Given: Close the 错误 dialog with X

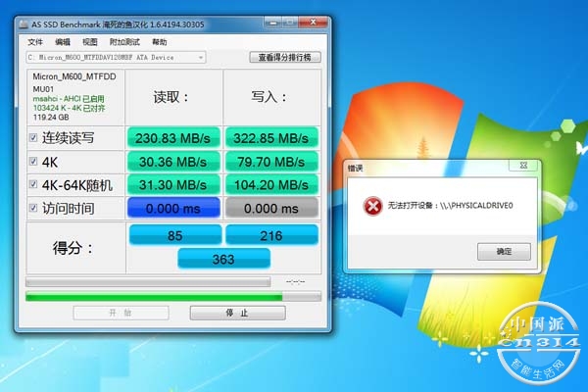Looking at the screenshot, I should click(524, 165).
